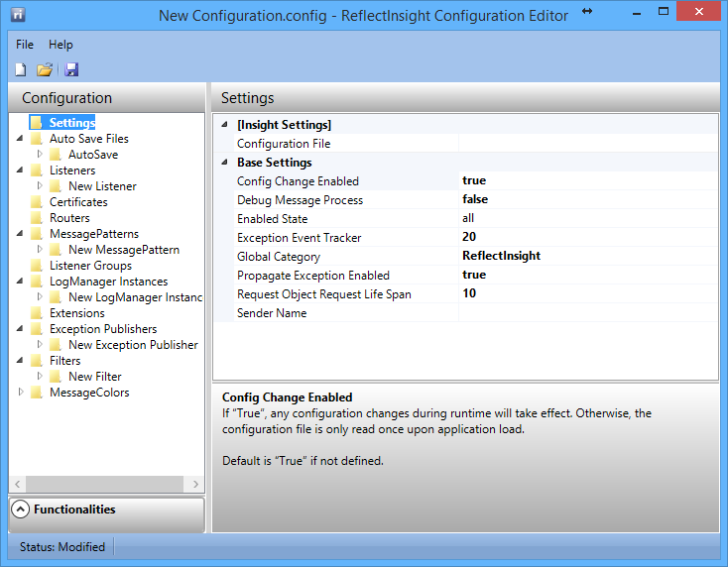This screenshot has width=728, height=567.
Task: Expand the New Listener child node
Action: click(x=40, y=186)
